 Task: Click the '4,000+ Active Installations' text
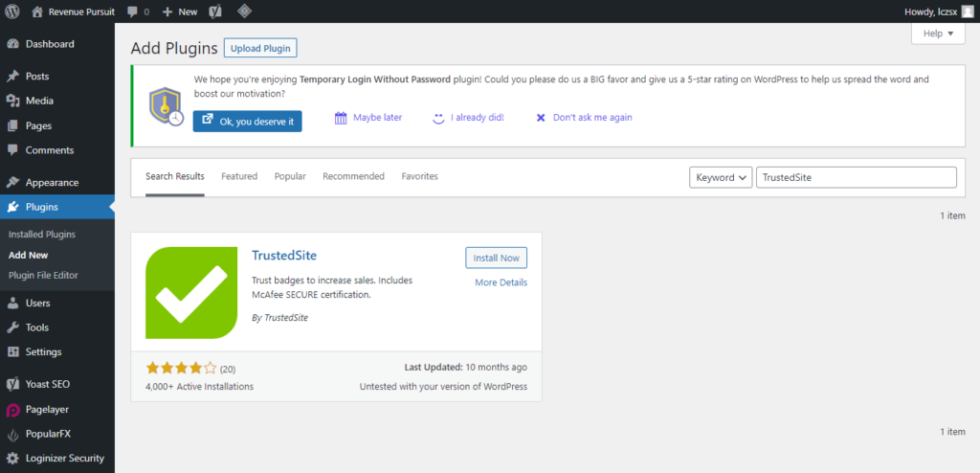point(199,387)
